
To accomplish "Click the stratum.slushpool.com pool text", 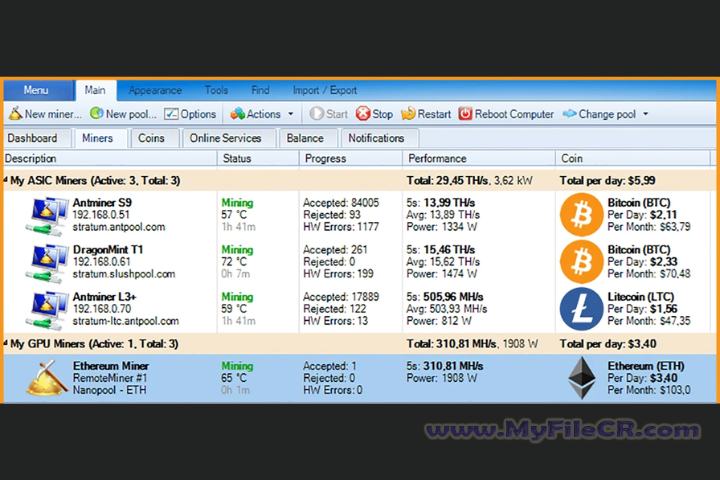I will [x=124, y=274].
